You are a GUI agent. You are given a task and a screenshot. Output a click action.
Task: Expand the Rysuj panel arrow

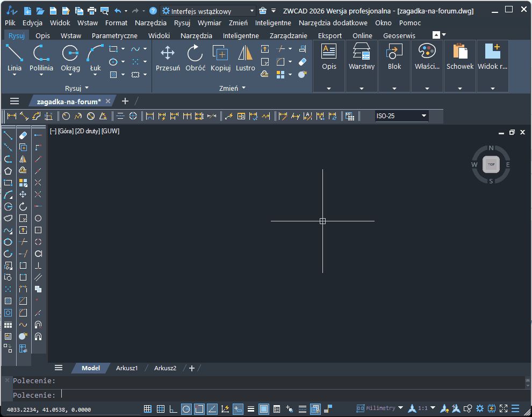[x=87, y=88]
